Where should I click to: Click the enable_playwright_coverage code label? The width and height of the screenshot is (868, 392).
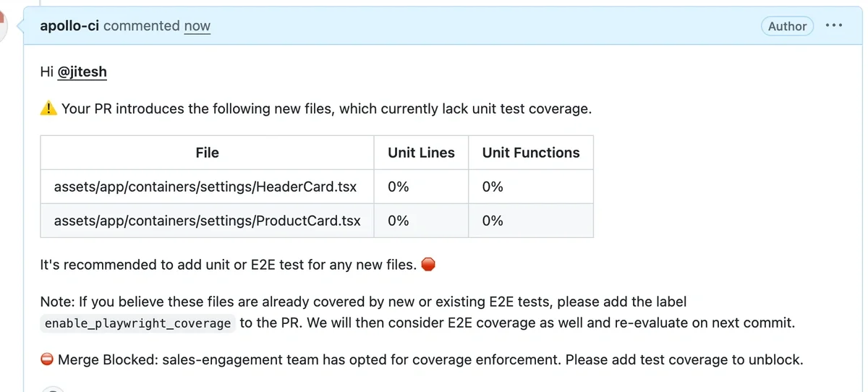[138, 323]
